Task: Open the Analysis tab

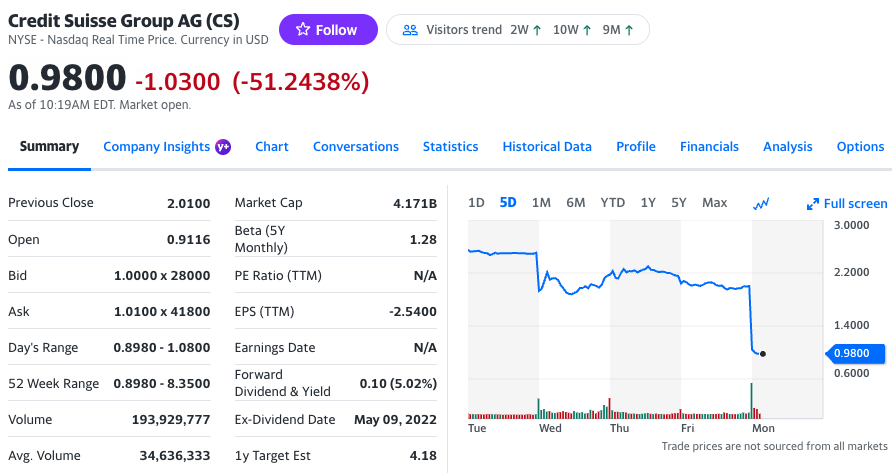Action: point(788,146)
